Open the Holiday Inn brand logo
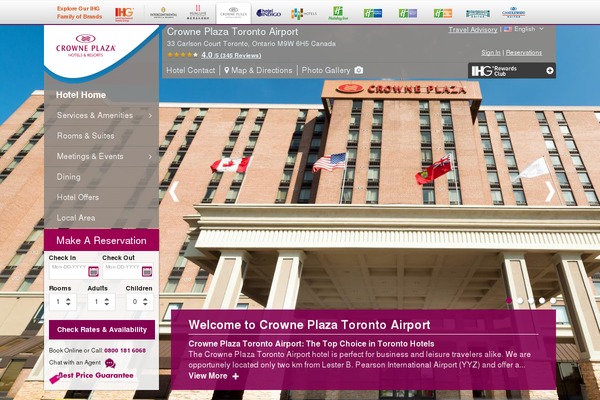Image resolution: width=600 pixels, height=400 pixels. 338,13
